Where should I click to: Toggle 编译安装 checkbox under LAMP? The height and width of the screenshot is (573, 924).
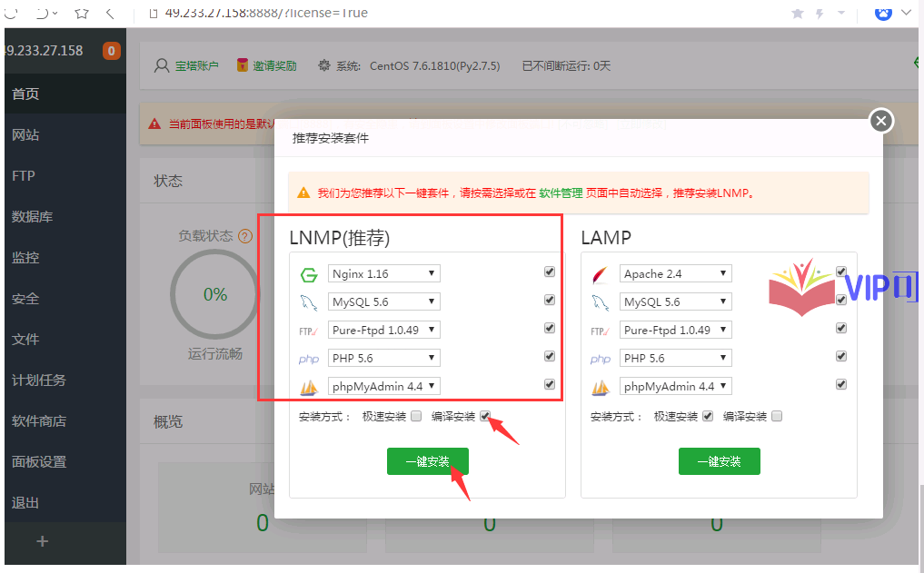coord(776,417)
